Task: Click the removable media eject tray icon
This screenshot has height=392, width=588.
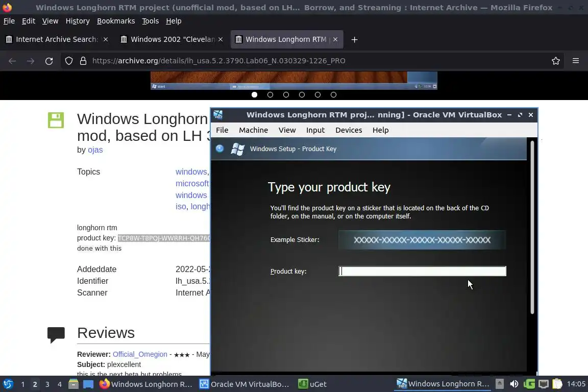Action: click(x=500, y=384)
